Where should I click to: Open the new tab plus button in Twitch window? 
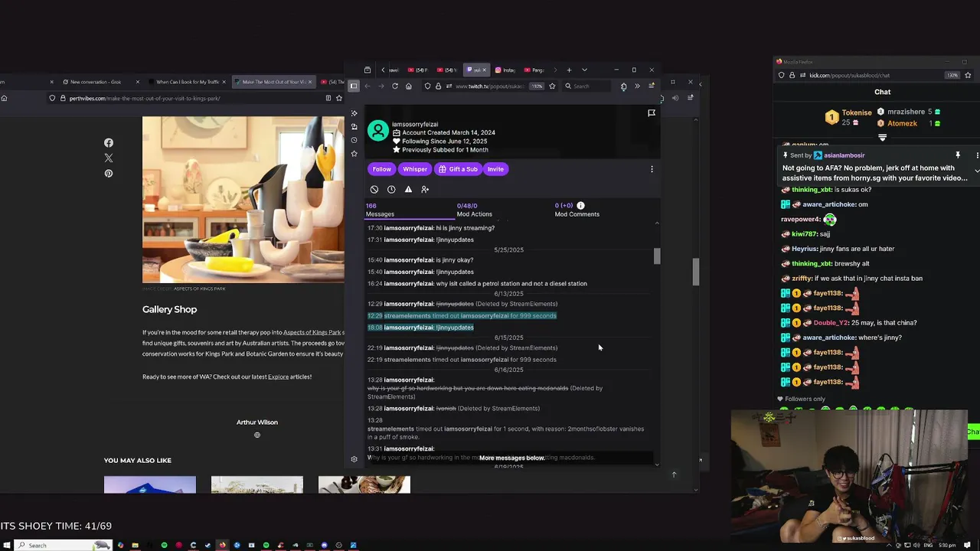click(569, 70)
